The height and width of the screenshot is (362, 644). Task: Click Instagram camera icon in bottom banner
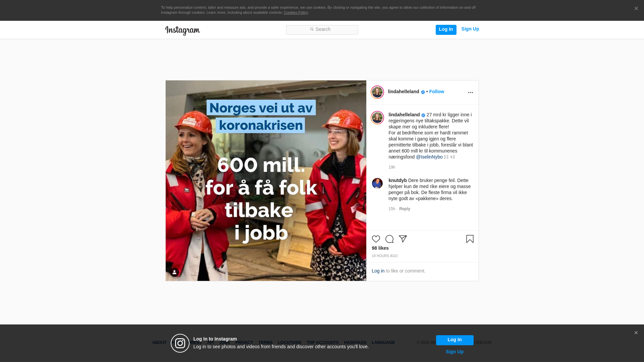[x=180, y=343]
